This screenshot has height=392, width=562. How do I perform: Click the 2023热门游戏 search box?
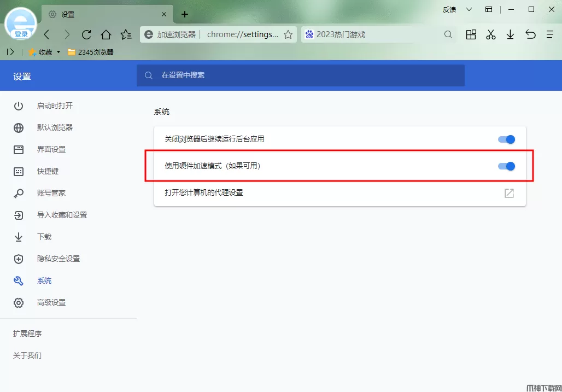click(379, 34)
